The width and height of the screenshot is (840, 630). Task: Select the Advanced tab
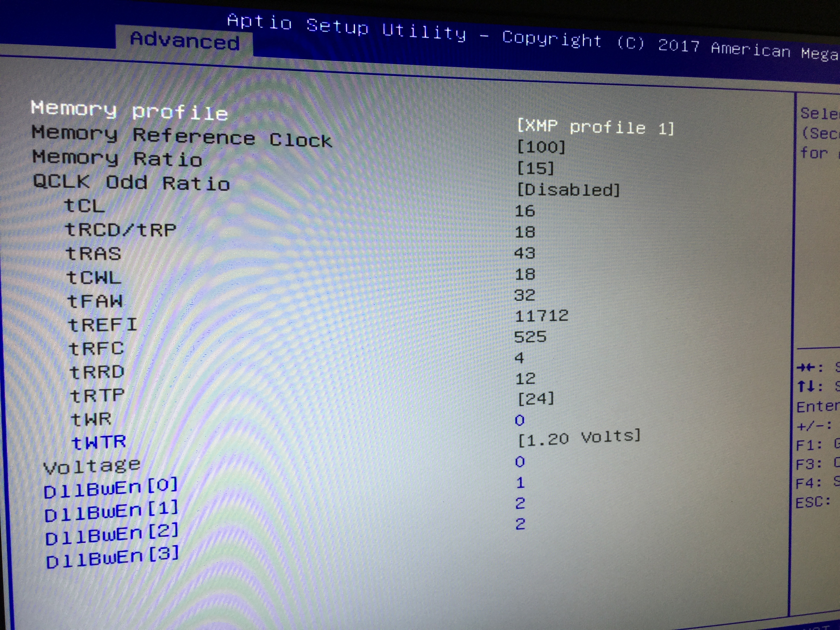coord(185,41)
